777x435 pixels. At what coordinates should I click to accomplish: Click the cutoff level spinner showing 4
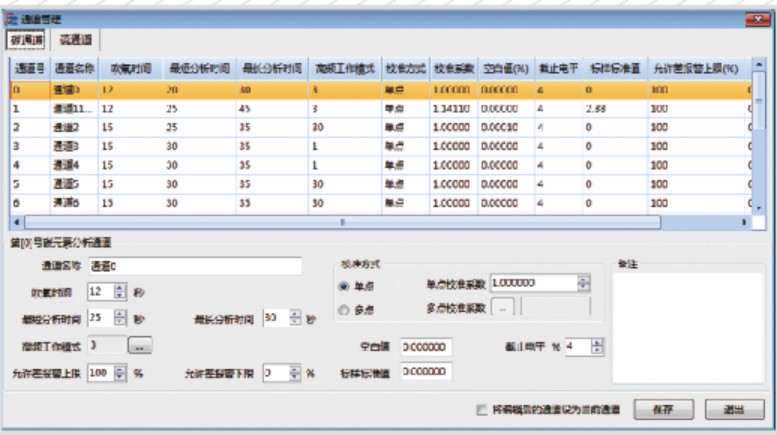(x=585, y=347)
